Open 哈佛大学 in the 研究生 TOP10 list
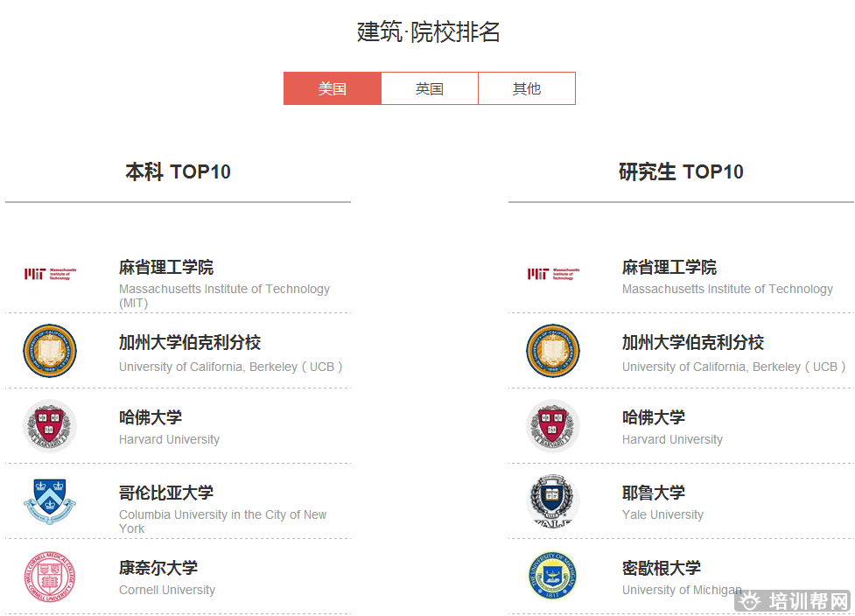This screenshot has height=616, width=855. point(654,417)
